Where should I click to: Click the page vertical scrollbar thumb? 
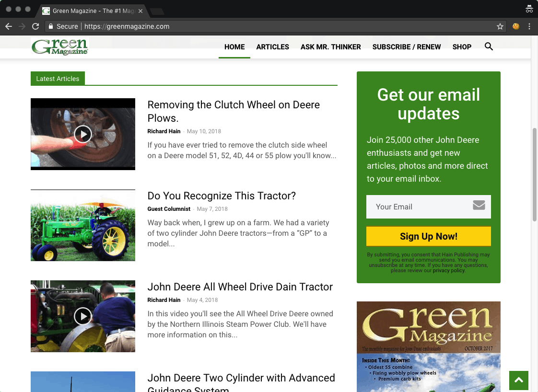click(x=534, y=175)
